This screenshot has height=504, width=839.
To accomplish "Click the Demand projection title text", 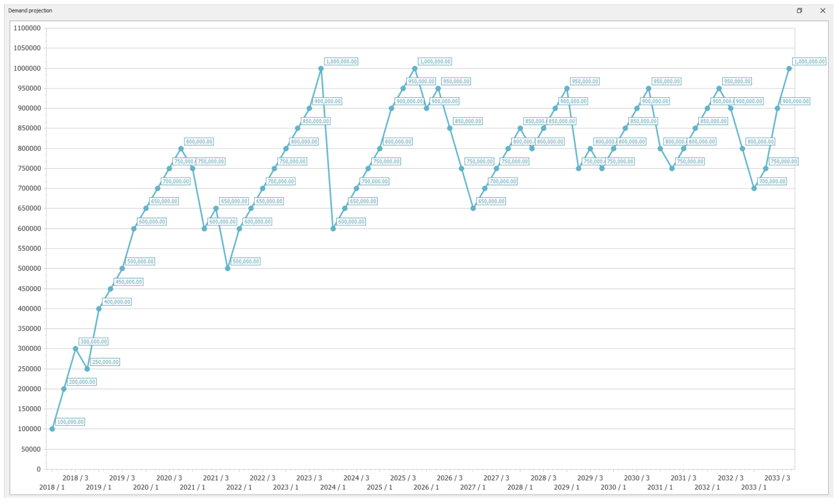I will coord(30,11).
